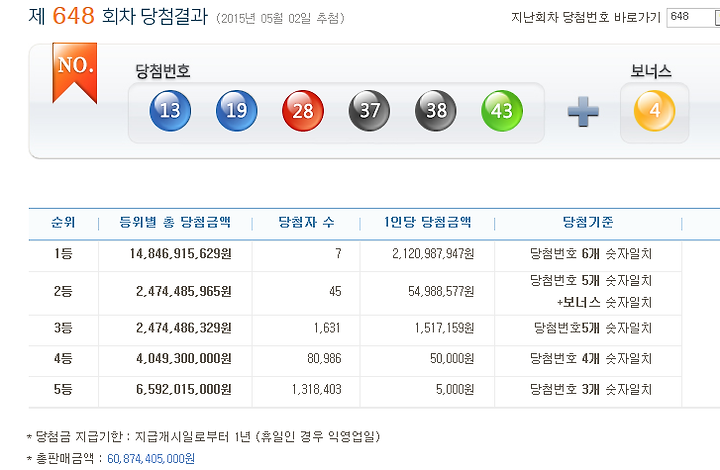
Task: Click the criterion +보너스 숫자일치
Action: (604, 302)
